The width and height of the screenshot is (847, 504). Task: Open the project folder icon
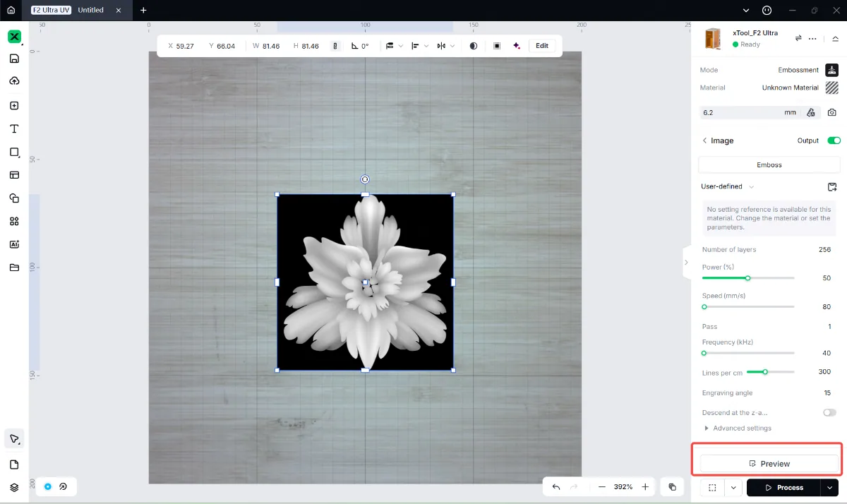click(x=14, y=268)
